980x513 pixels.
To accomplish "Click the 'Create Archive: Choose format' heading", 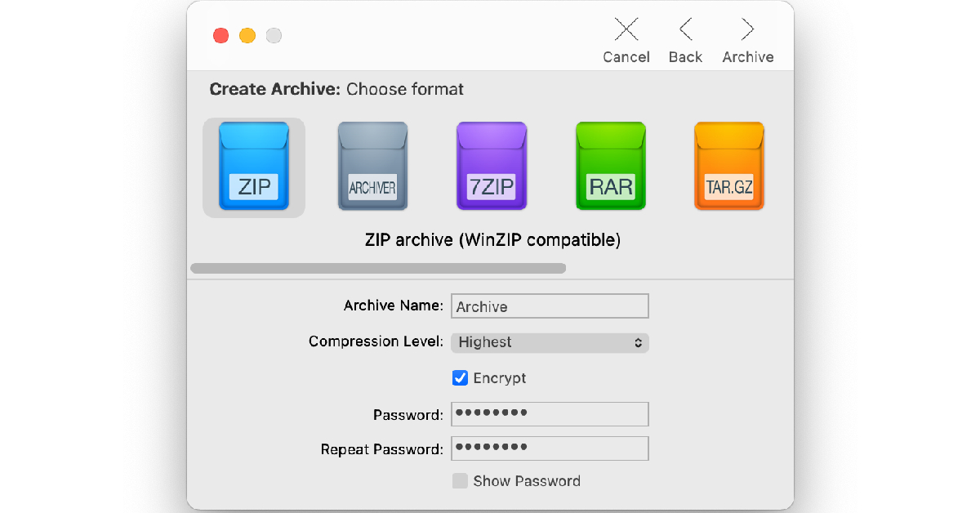I will click(336, 89).
